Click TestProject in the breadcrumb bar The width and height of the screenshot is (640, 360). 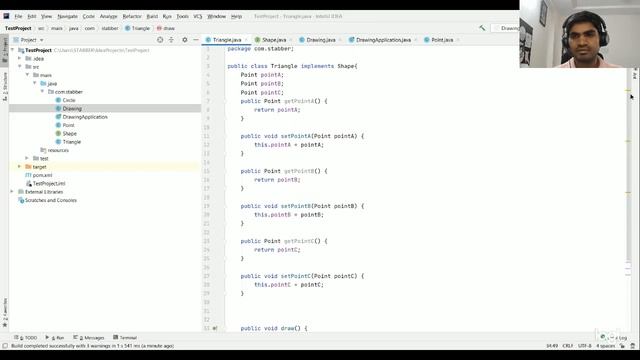(x=18, y=28)
